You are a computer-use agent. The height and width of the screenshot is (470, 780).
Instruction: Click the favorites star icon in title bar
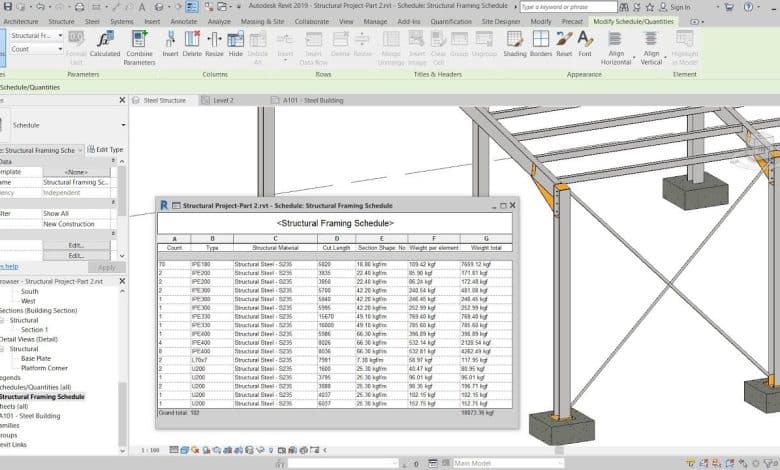pyautogui.click(x=650, y=7)
